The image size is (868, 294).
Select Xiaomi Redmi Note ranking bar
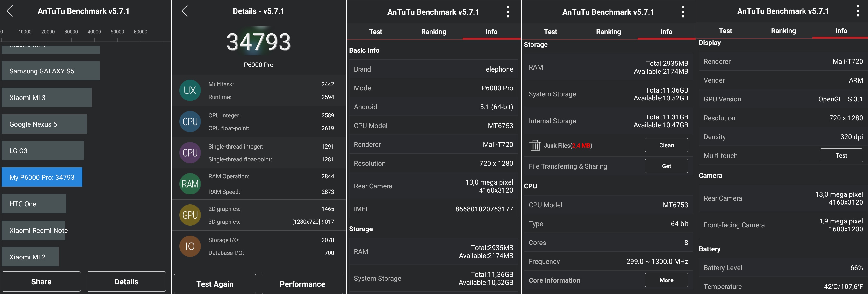coord(33,230)
